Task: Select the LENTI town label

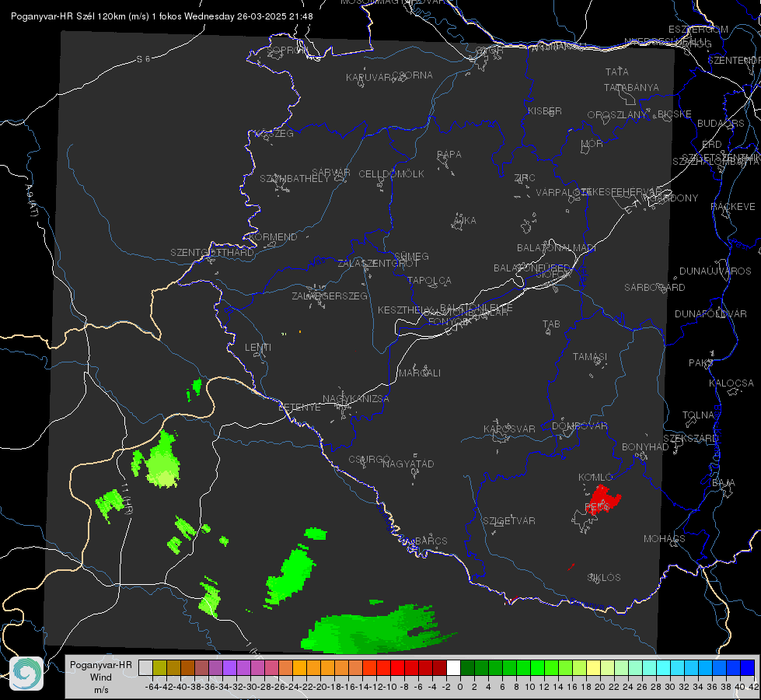Action: [x=258, y=348]
